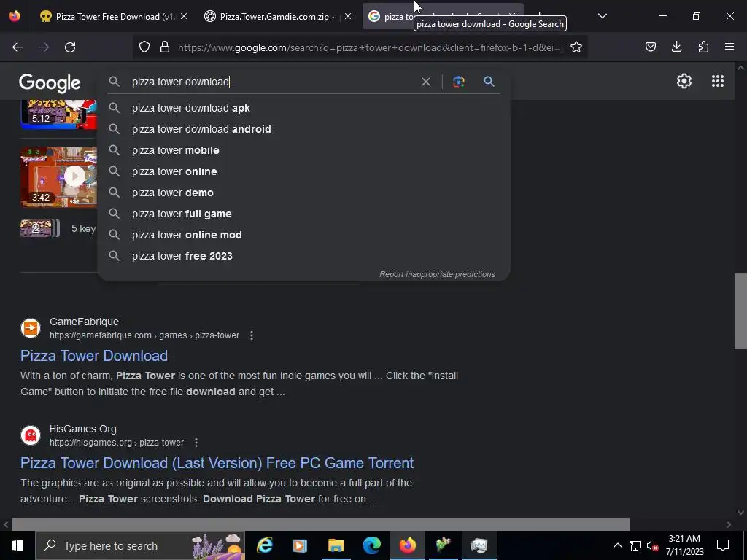Select suggestion pizza tower online
747x560 pixels.
(x=303, y=171)
